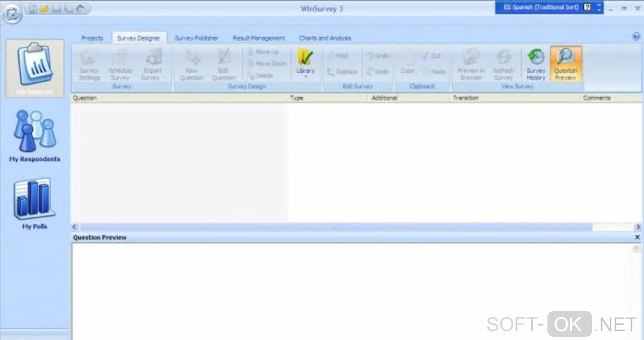Click inside the Question Preview text area
The height and width of the screenshot is (340, 644).
351,291
